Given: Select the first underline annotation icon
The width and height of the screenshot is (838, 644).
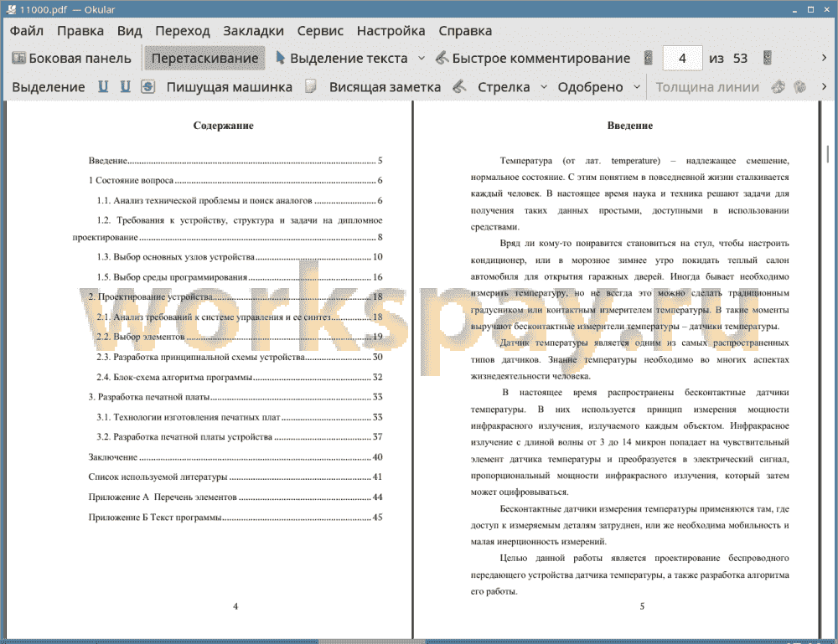Looking at the screenshot, I should pos(103,86).
